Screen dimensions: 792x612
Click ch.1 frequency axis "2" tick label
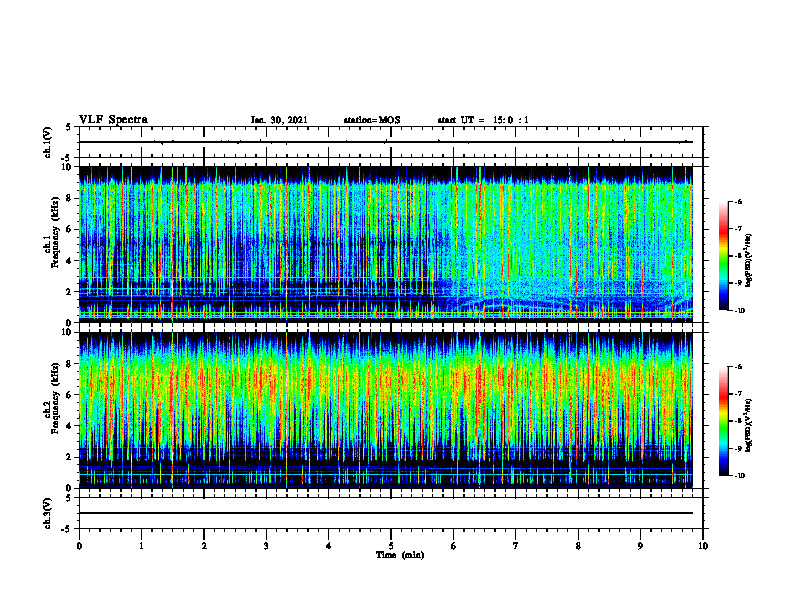pyautogui.click(x=70, y=292)
